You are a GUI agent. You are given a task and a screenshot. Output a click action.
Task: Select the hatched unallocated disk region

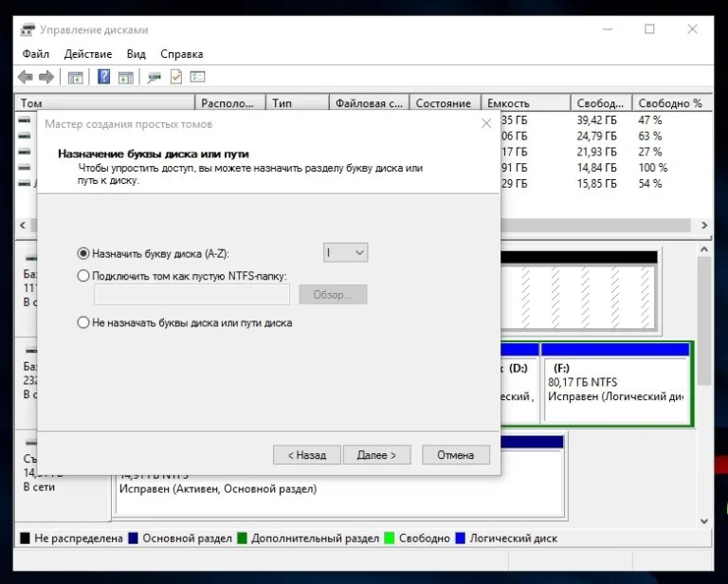pos(578,291)
